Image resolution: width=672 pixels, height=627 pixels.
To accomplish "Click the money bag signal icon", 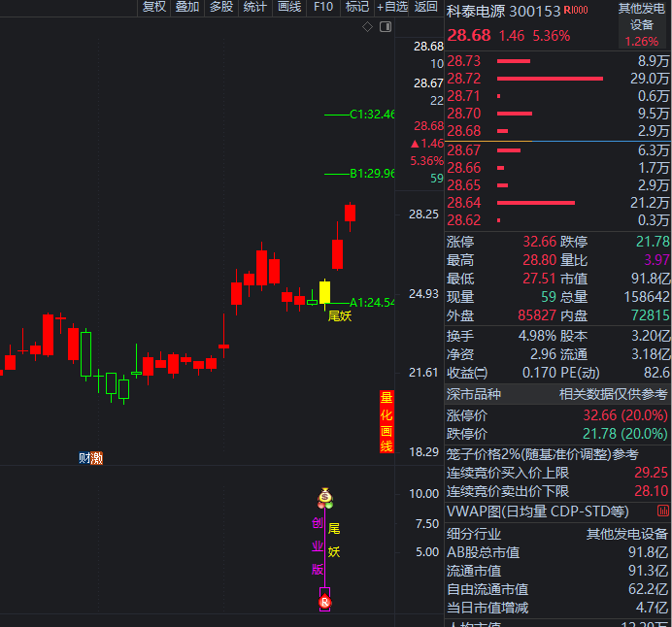I will coord(325,497).
